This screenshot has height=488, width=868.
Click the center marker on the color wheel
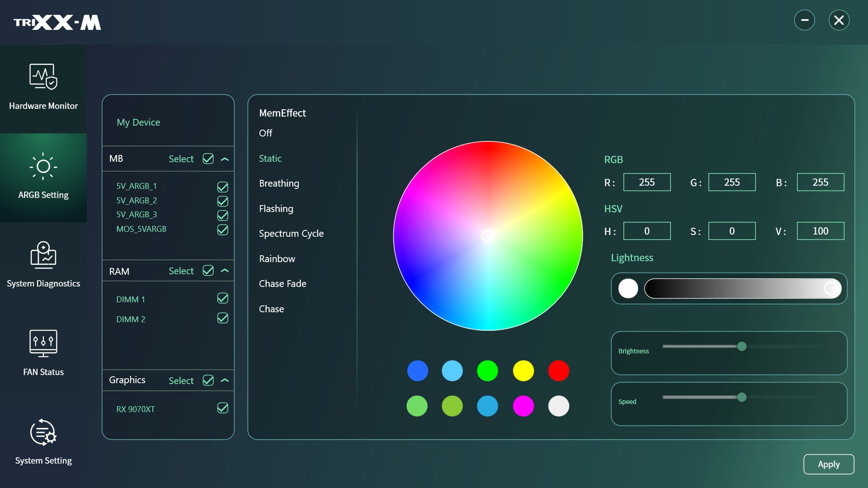click(x=488, y=236)
